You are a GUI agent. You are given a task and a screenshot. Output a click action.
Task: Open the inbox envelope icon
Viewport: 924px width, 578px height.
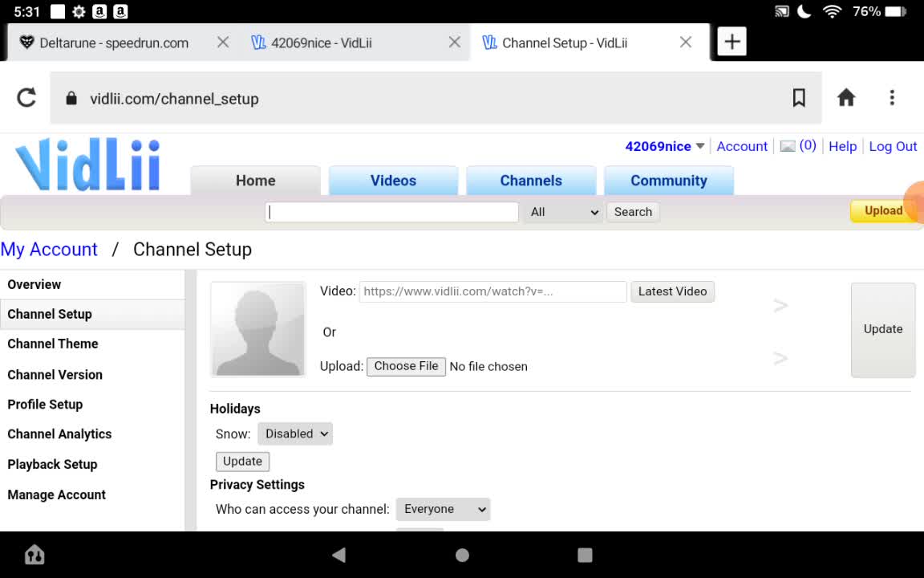[788, 146]
